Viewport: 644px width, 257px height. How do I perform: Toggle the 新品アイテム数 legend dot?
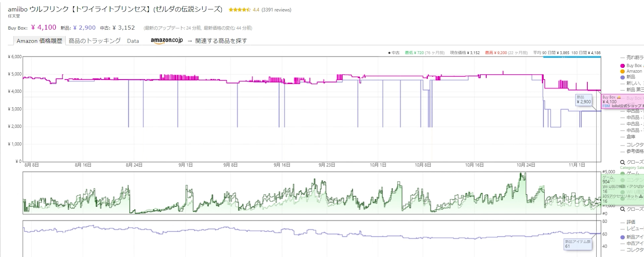point(622,237)
